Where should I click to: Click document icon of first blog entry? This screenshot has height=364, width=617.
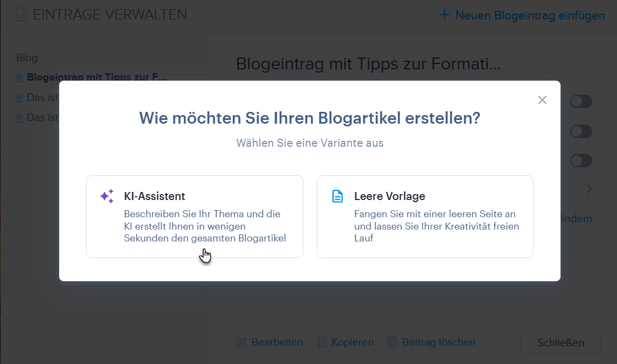19,78
